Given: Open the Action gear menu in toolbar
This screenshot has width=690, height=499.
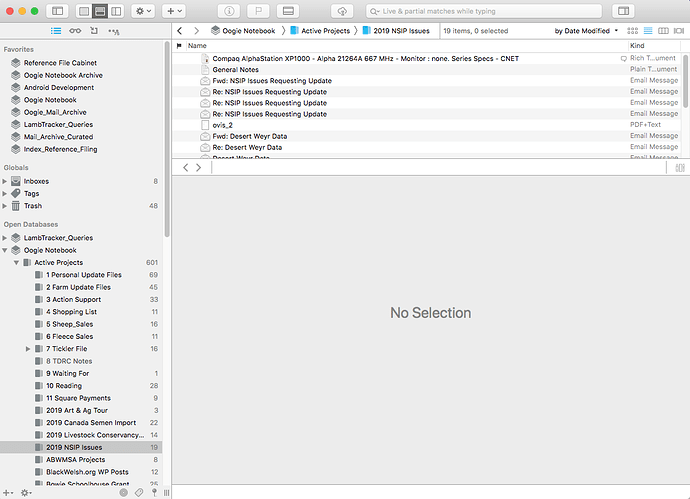Looking at the screenshot, I should pos(143,11).
